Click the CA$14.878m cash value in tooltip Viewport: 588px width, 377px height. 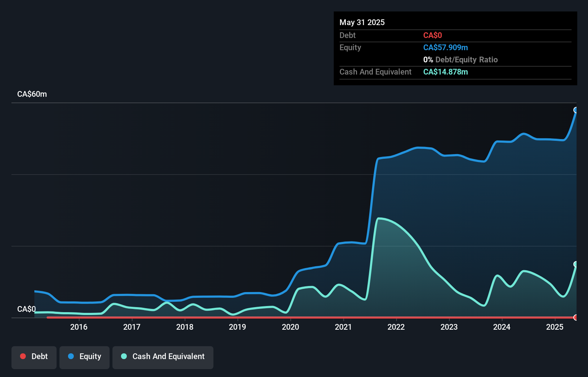pos(445,72)
